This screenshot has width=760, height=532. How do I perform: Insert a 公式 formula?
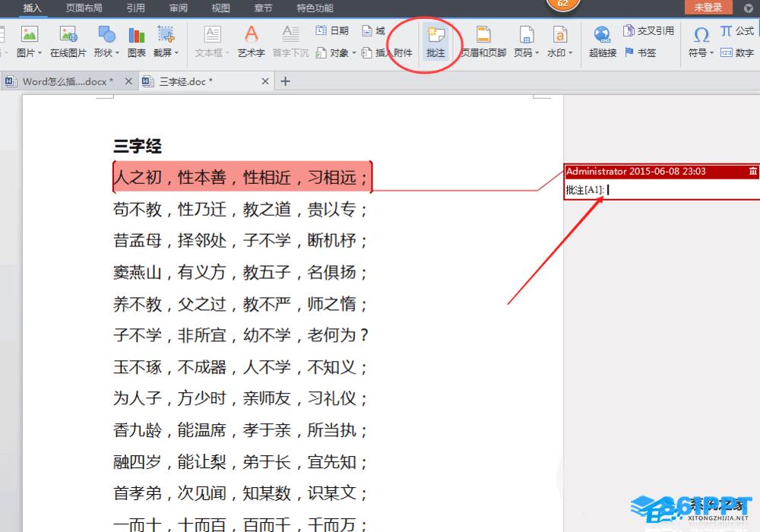pos(737,30)
